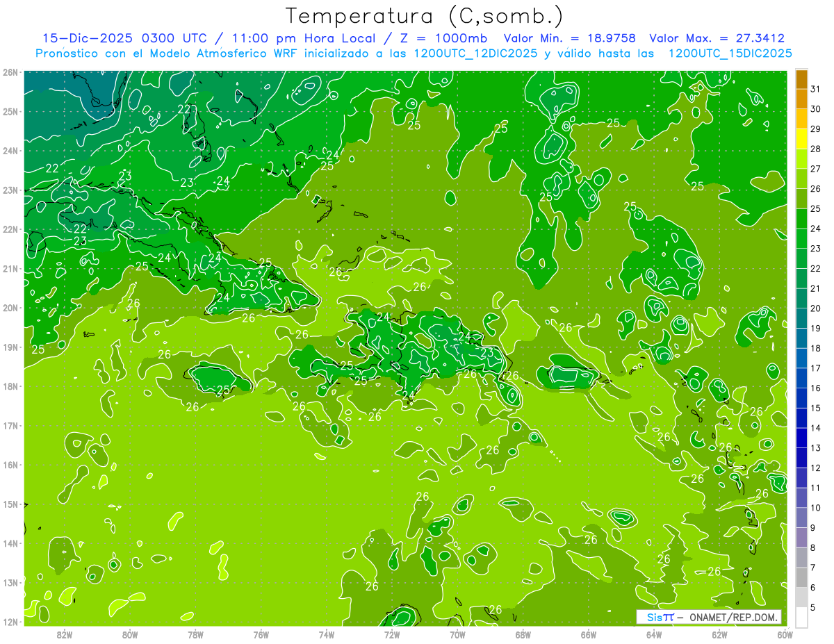Click the longitude label '72W'
The width and height of the screenshot is (834, 644).
[392, 634]
